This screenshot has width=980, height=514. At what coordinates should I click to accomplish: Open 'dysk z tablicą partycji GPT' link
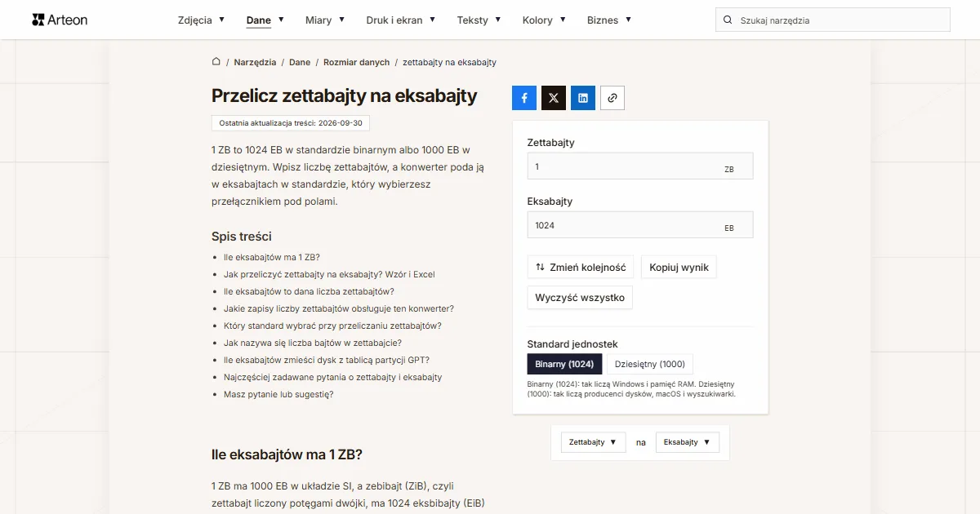point(327,360)
